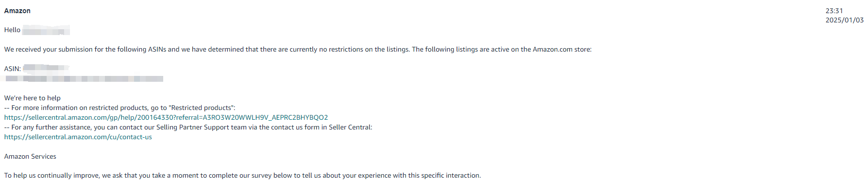Click the blurred ASIN value
The height and width of the screenshot is (184, 868).
point(46,68)
